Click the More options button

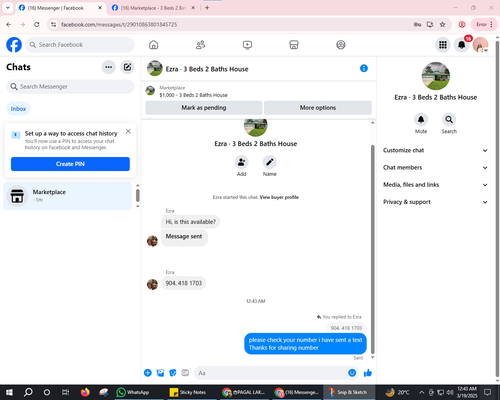[x=318, y=108]
